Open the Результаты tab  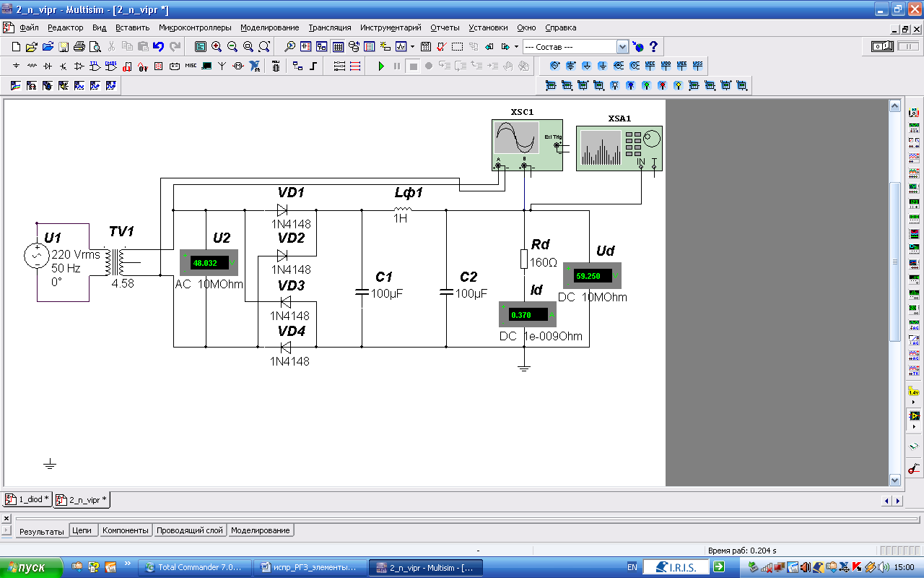(42, 531)
